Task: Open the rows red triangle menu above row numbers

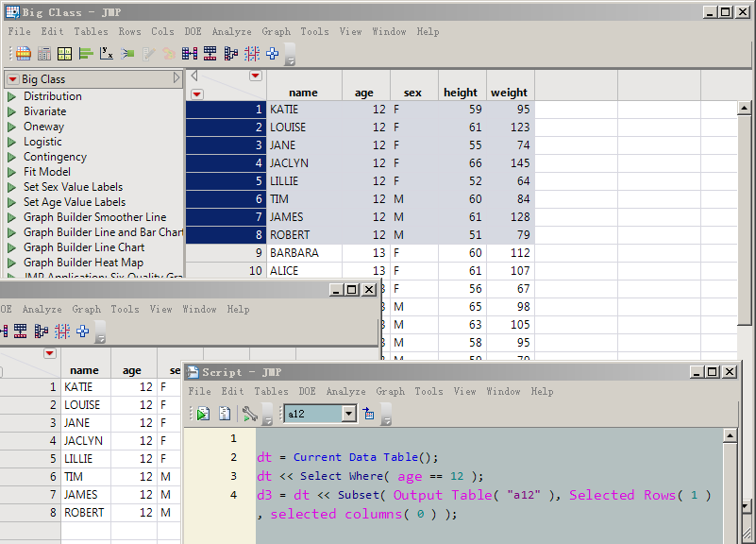Action: coord(196,93)
